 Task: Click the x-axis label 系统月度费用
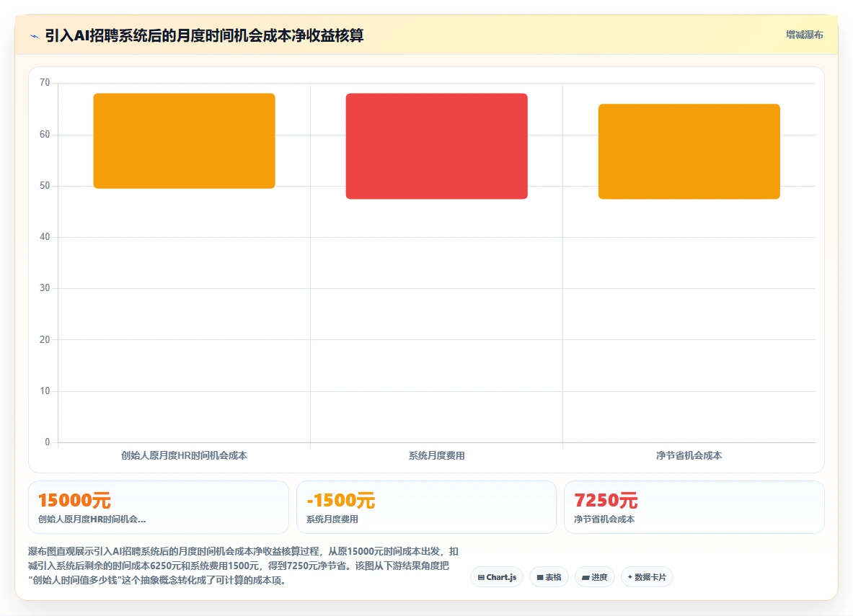click(x=437, y=455)
